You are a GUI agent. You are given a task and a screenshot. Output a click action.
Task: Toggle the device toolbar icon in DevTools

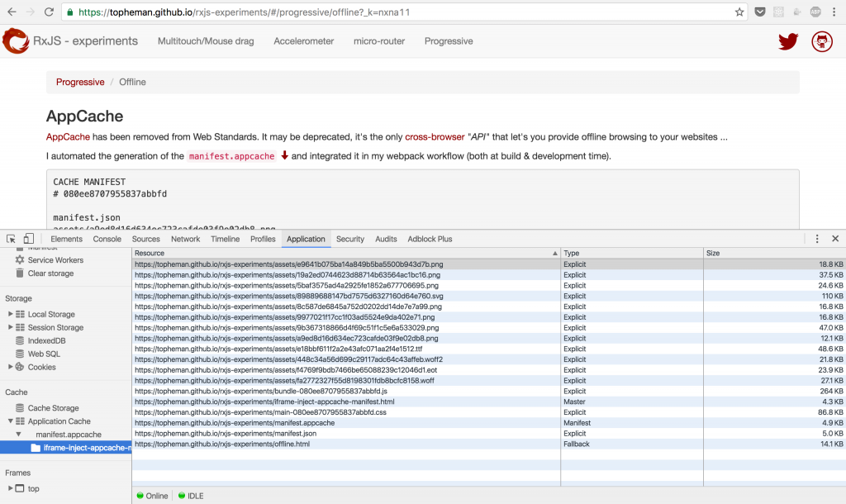pos(27,239)
